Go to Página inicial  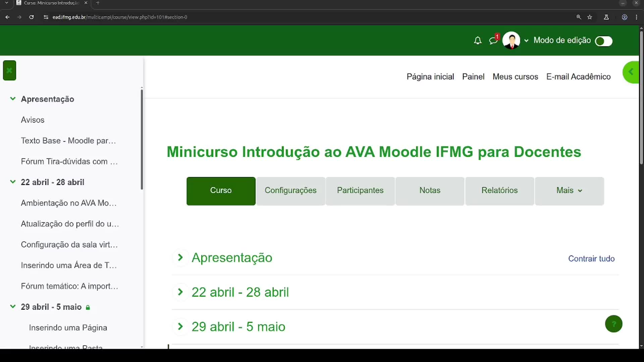coord(430,77)
